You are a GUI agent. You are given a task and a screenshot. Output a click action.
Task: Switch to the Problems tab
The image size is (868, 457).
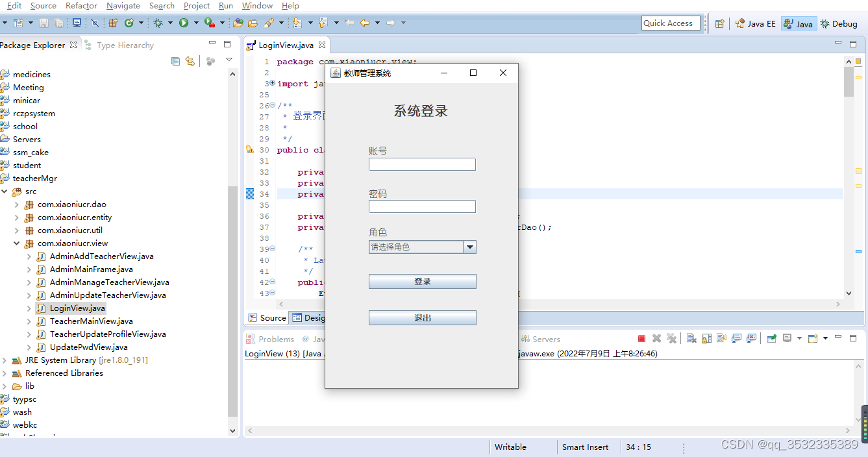tap(271, 339)
